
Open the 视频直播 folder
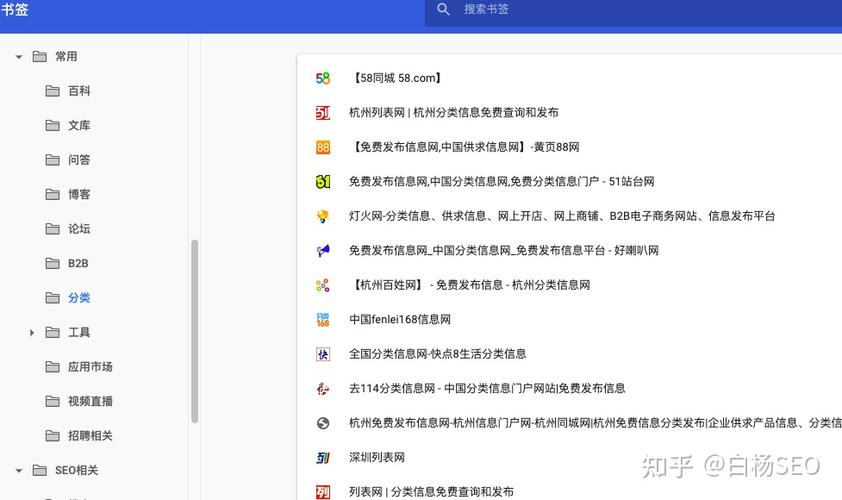90,401
